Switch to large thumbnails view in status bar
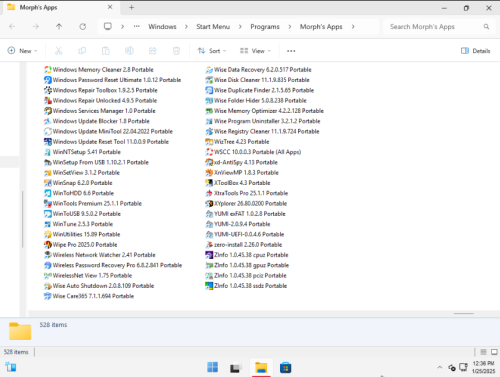 tap(494, 352)
